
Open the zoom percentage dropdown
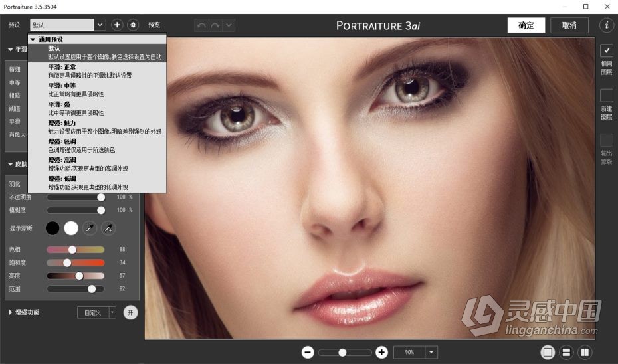click(431, 352)
